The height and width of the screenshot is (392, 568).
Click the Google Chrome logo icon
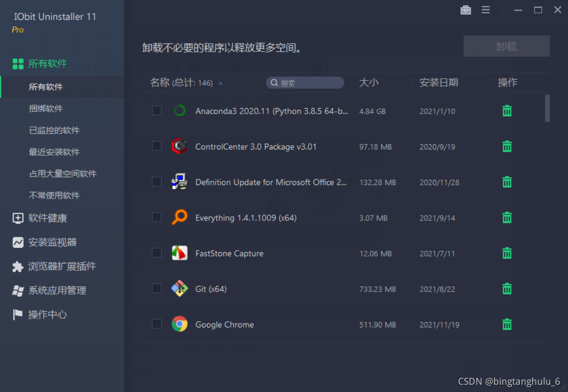click(x=179, y=324)
